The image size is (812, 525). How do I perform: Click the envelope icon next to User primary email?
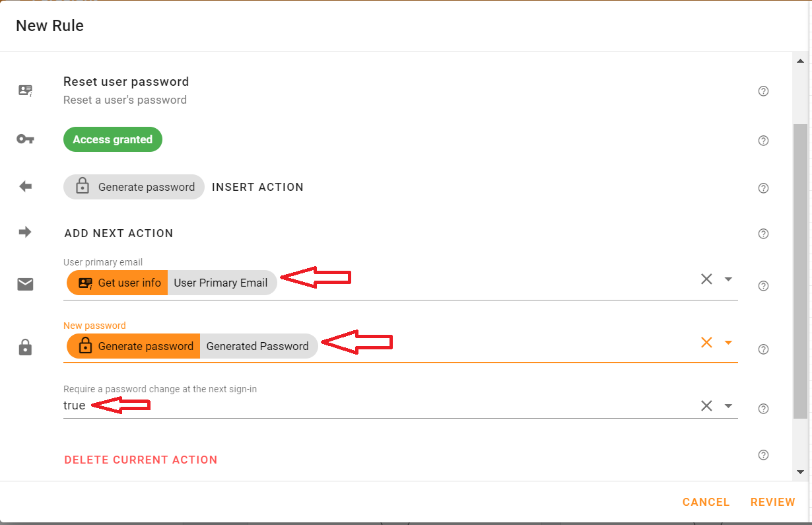(x=25, y=284)
